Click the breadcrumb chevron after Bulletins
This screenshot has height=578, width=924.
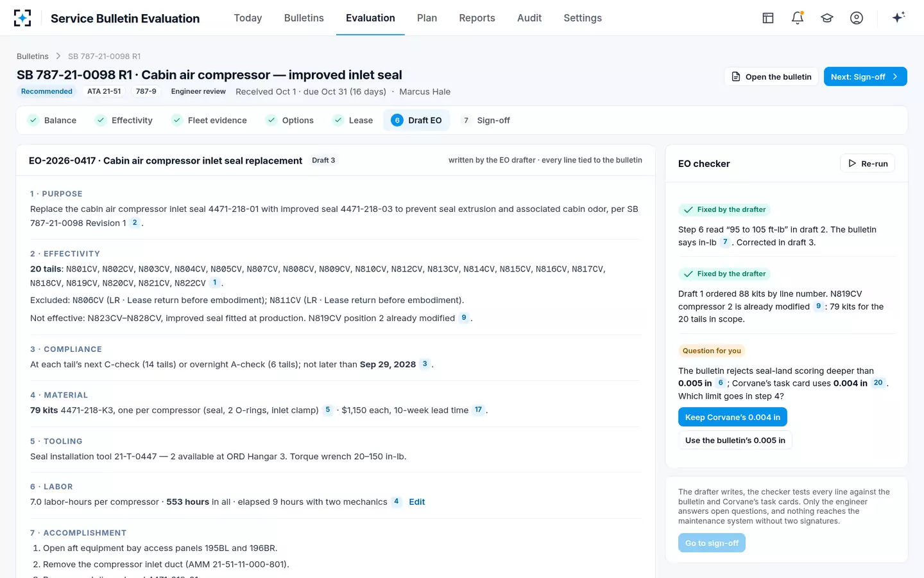tap(58, 57)
